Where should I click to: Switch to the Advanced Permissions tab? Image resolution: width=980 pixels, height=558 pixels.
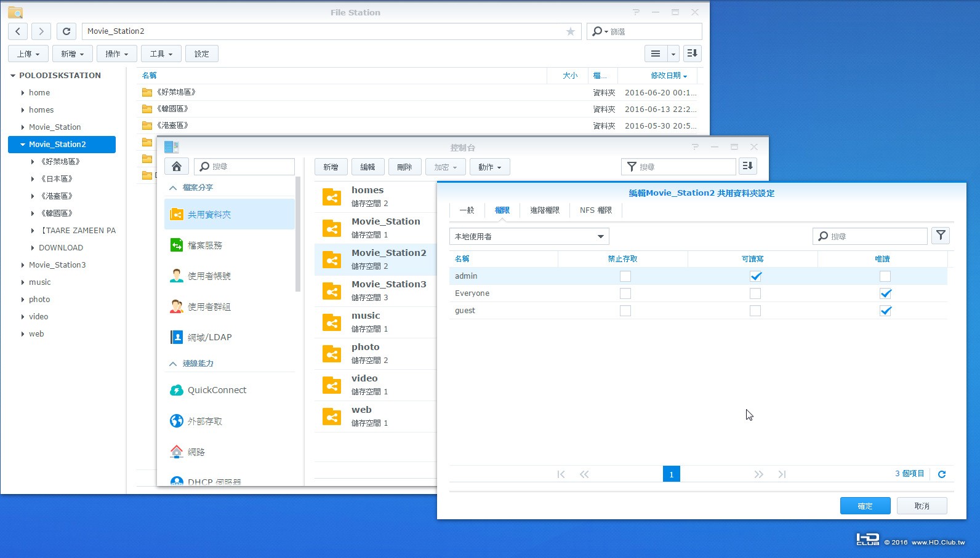pos(545,210)
